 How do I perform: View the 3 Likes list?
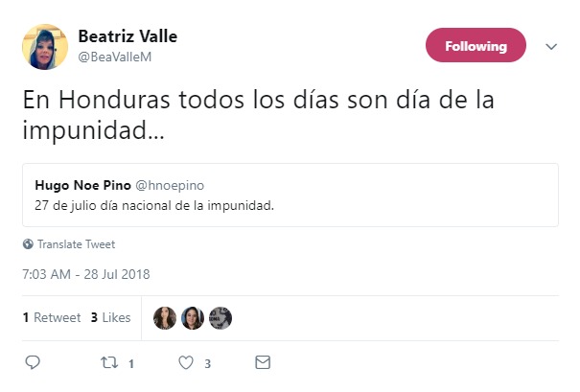(x=110, y=317)
